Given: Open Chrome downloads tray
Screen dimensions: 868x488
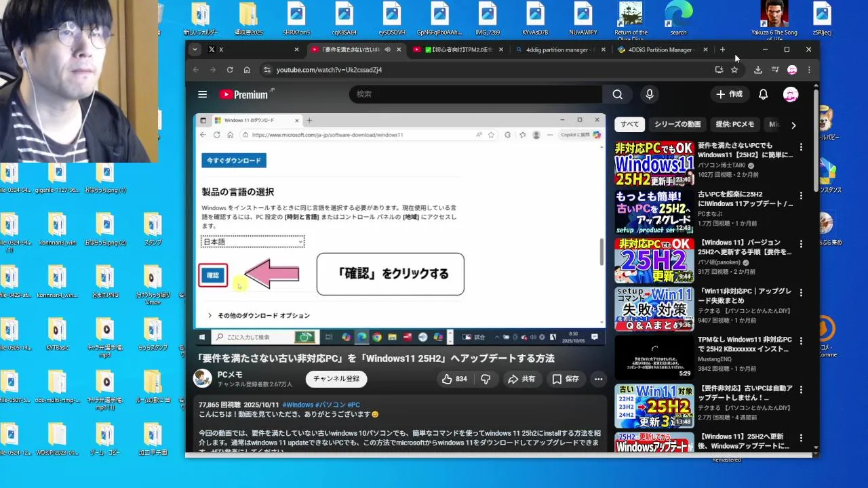Looking at the screenshot, I should pos(758,70).
